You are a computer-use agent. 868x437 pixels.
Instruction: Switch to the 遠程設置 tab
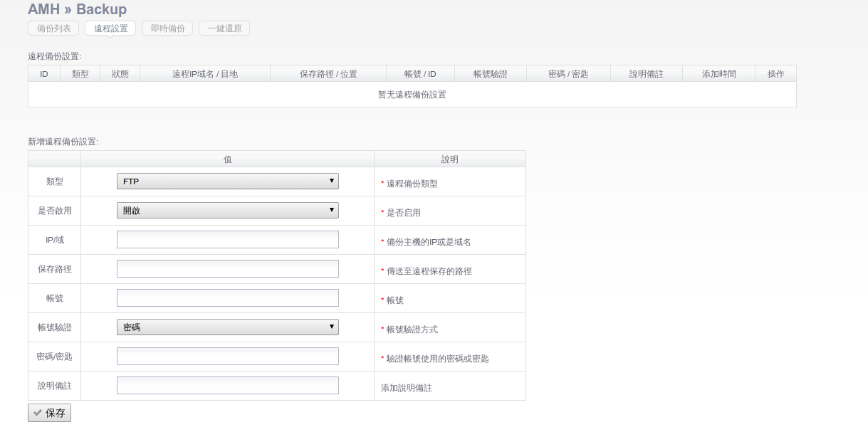110,28
